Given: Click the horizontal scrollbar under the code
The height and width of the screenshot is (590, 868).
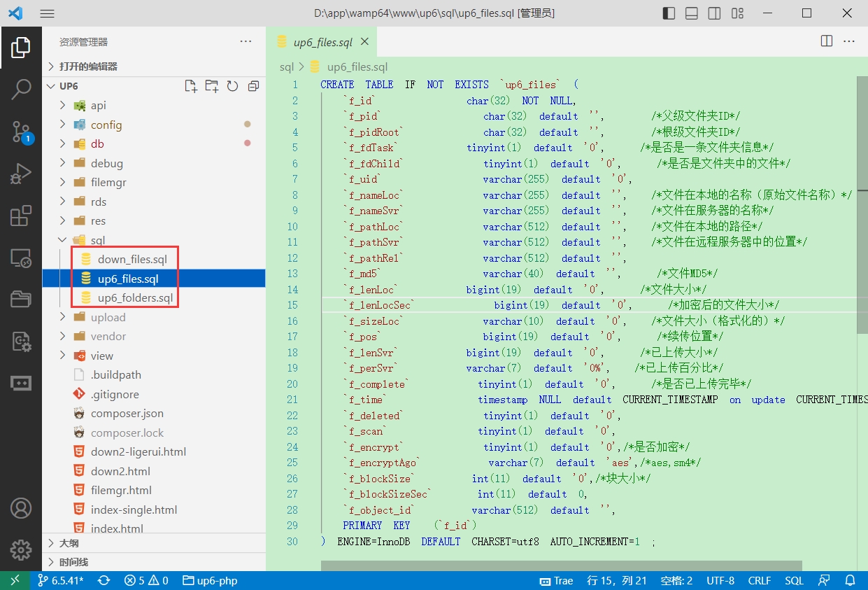Looking at the screenshot, I should 561,565.
